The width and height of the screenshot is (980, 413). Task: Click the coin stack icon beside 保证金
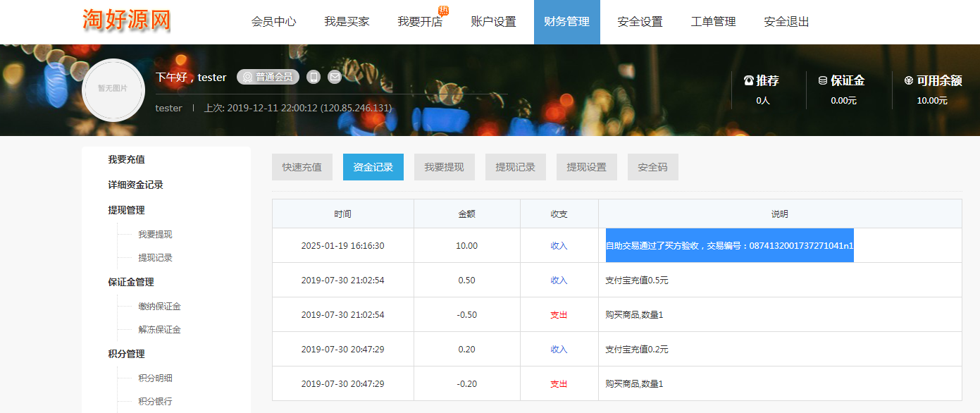tap(822, 80)
